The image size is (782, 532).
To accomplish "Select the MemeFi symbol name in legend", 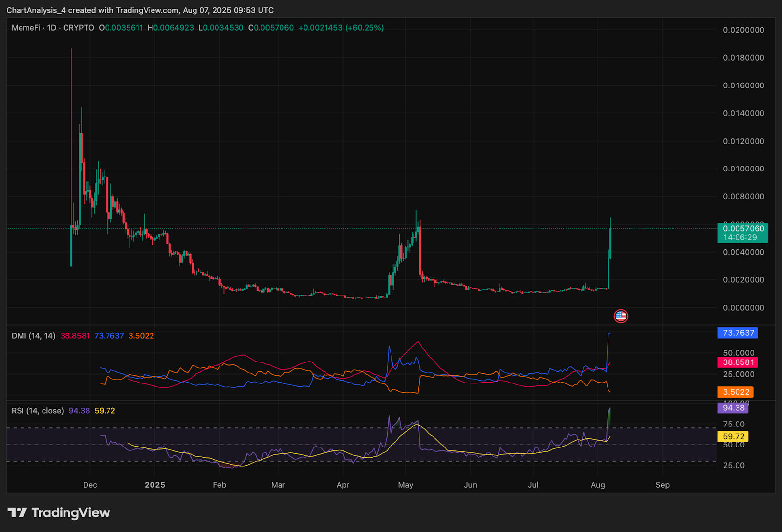I will coord(26,28).
